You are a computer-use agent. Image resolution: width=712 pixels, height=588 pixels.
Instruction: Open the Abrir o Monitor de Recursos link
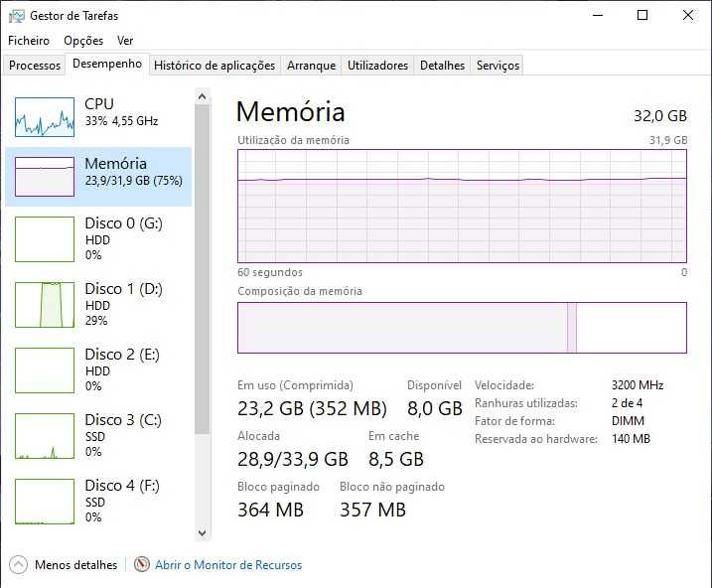228,565
